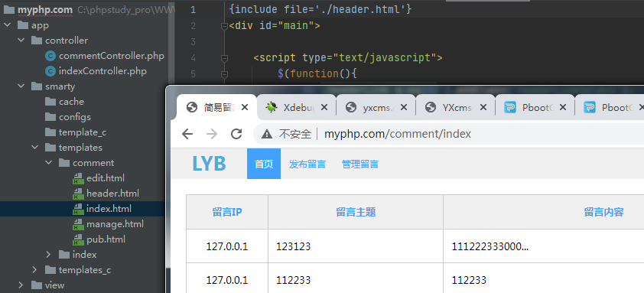Click the header.html file icon
644x293 pixels.
[x=78, y=193]
